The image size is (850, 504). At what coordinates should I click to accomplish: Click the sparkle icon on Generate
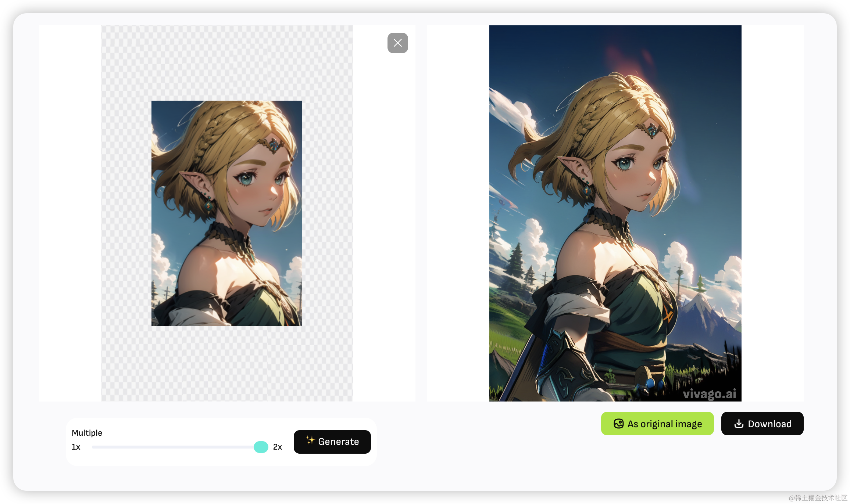[x=310, y=440]
